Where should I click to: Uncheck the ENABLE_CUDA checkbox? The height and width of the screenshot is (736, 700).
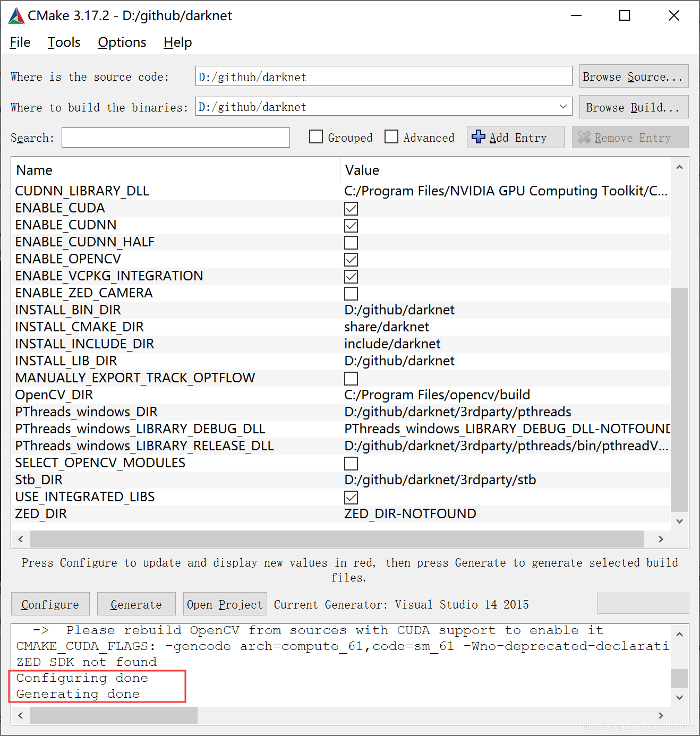pyautogui.click(x=351, y=209)
